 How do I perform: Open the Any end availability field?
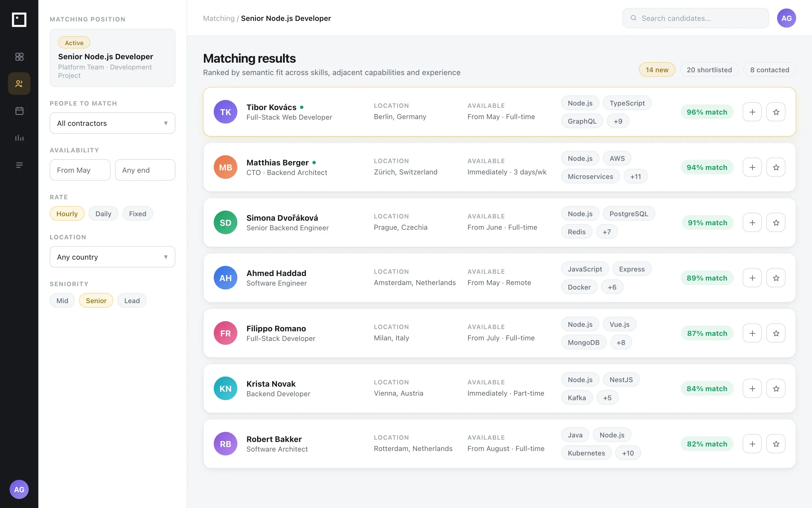point(145,170)
